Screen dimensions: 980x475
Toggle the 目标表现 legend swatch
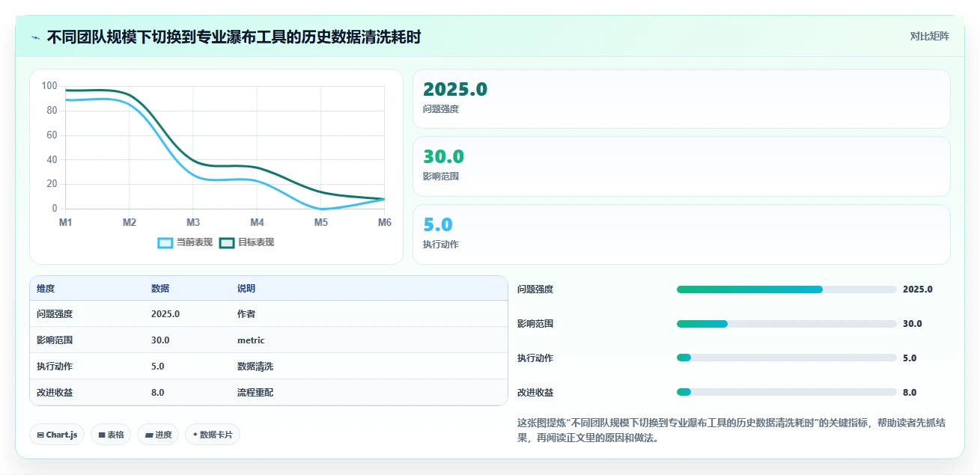click(x=227, y=242)
